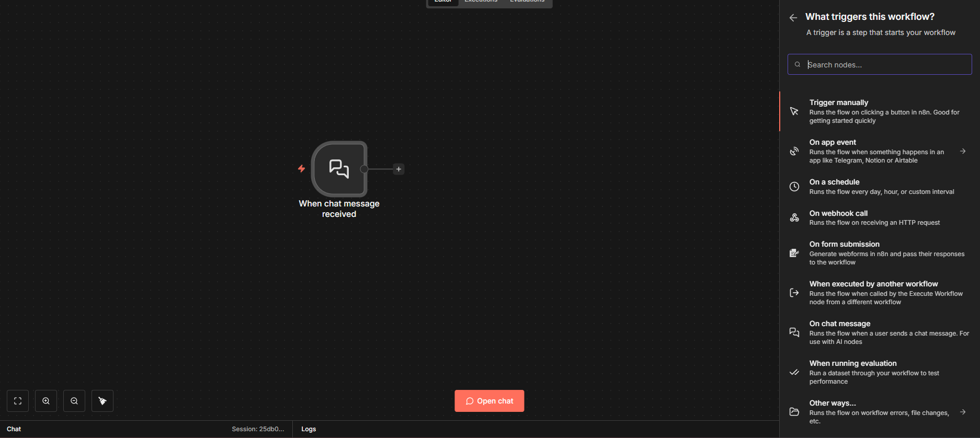Open the Other ways folder icon
The width and height of the screenshot is (980, 438).
coord(794,412)
